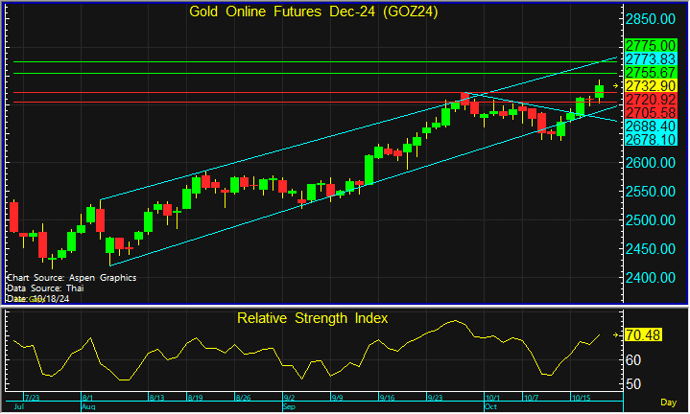This screenshot has width=690, height=414.
Task: Click the cyan 2688.40 price tag
Action: point(651,127)
